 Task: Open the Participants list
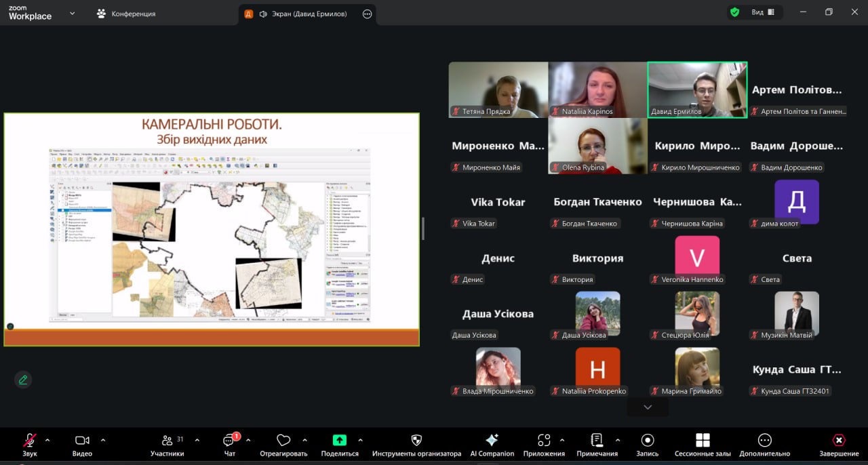pyautogui.click(x=167, y=441)
